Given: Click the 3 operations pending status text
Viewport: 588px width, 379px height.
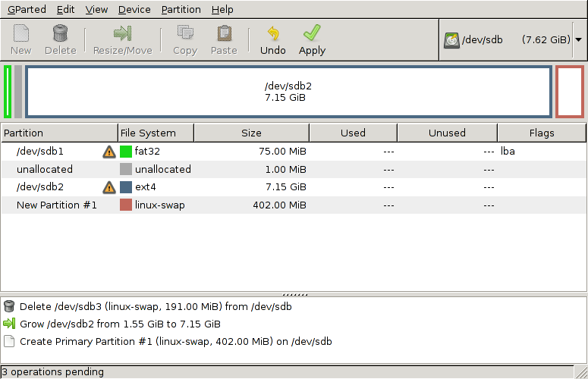Looking at the screenshot, I should tap(53, 372).
